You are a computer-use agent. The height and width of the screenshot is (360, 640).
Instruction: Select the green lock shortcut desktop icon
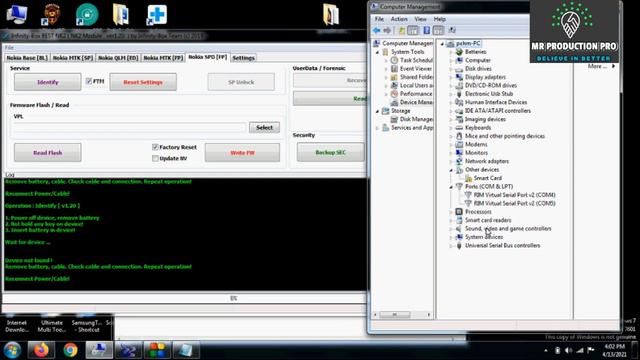87,14
